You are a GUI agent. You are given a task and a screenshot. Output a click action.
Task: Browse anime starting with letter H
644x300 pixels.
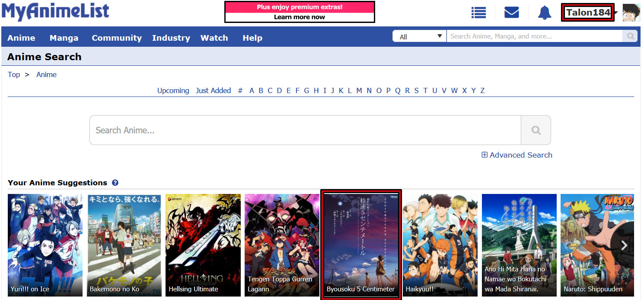316,90
